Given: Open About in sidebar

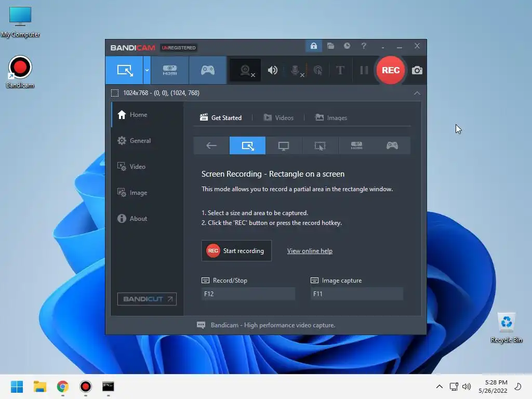Looking at the screenshot, I should tap(147, 219).
